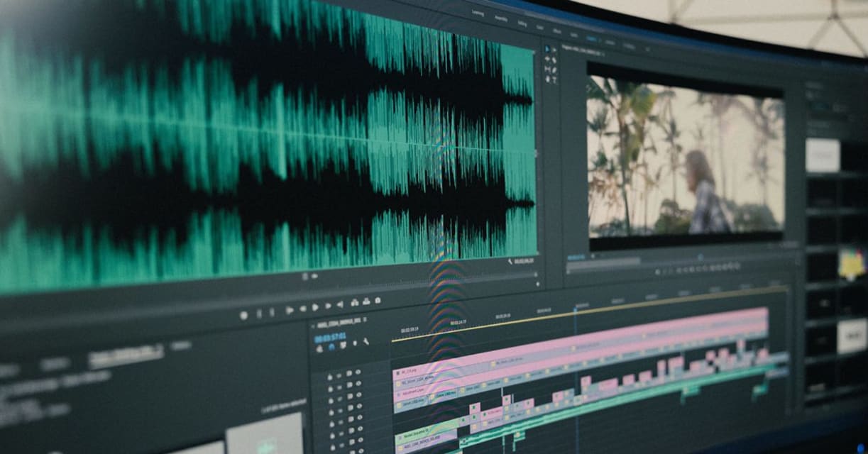Toggle the lock on the top video track
The image size is (868, 454).
[x=329, y=377]
